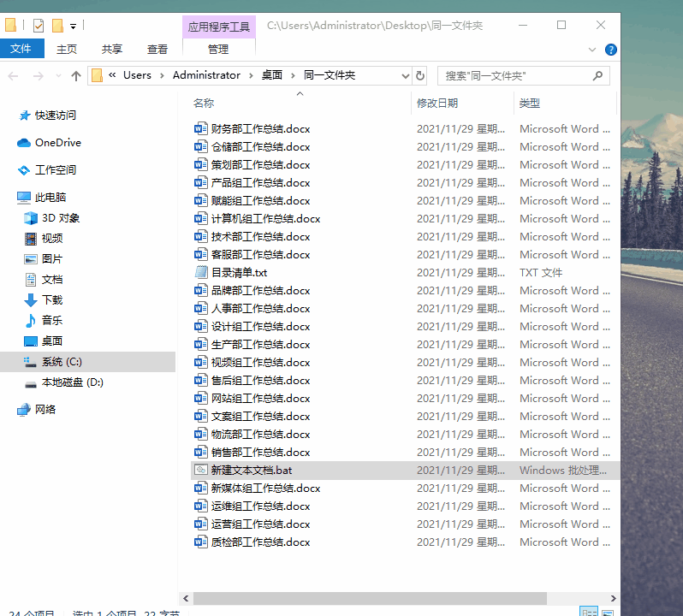Select 工作空间 in the navigation pane
This screenshot has width=683, height=616.
[x=56, y=170]
